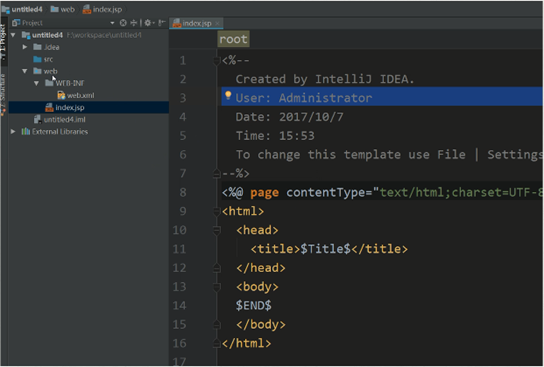Viewport: 544px width, 367px height.
Task: Fold the body tag at line 13
Action: [217, 287]
